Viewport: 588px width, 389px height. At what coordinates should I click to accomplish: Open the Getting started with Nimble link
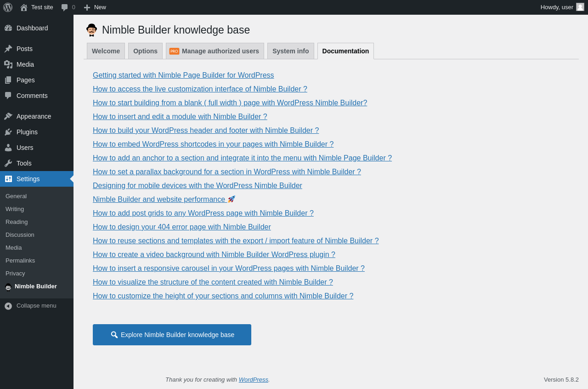click(183, 75)
